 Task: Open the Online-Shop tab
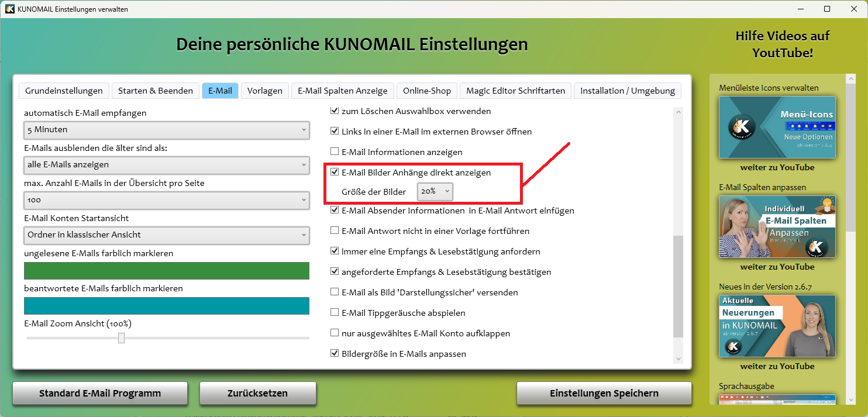(x=427, y=91)
